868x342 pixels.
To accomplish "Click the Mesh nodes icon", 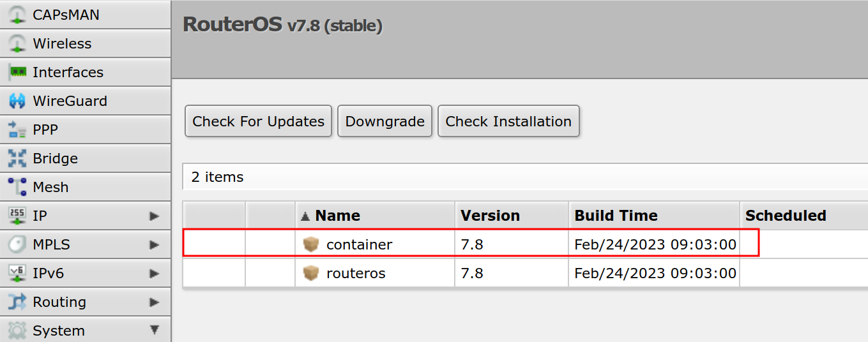I will pyautogui.click(x=17, y=188).
